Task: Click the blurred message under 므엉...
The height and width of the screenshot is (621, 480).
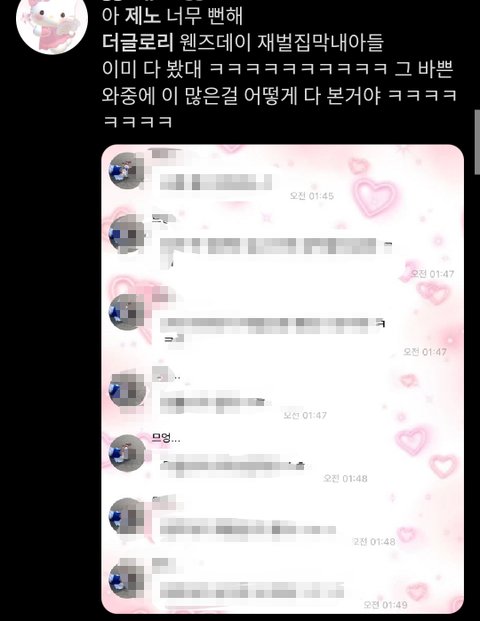Action: pos(233,463)
